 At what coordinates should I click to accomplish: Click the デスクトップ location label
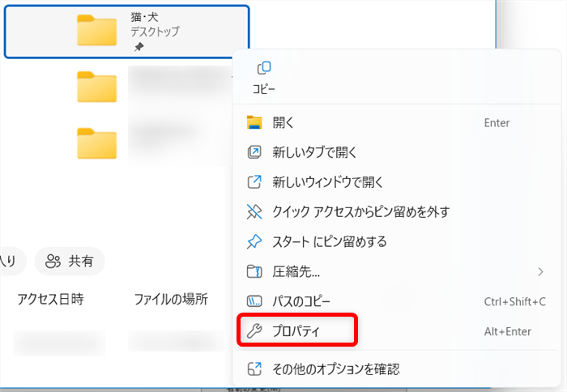155,32
